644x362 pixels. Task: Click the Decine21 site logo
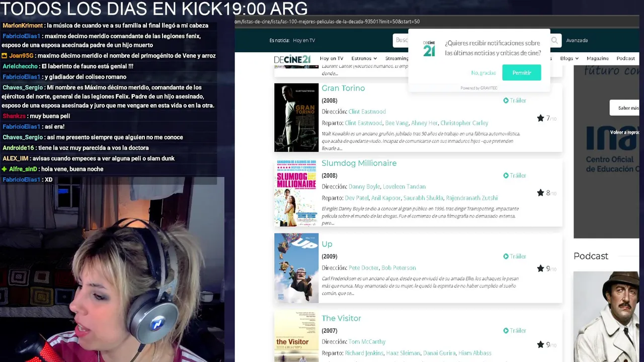point(292,59)
